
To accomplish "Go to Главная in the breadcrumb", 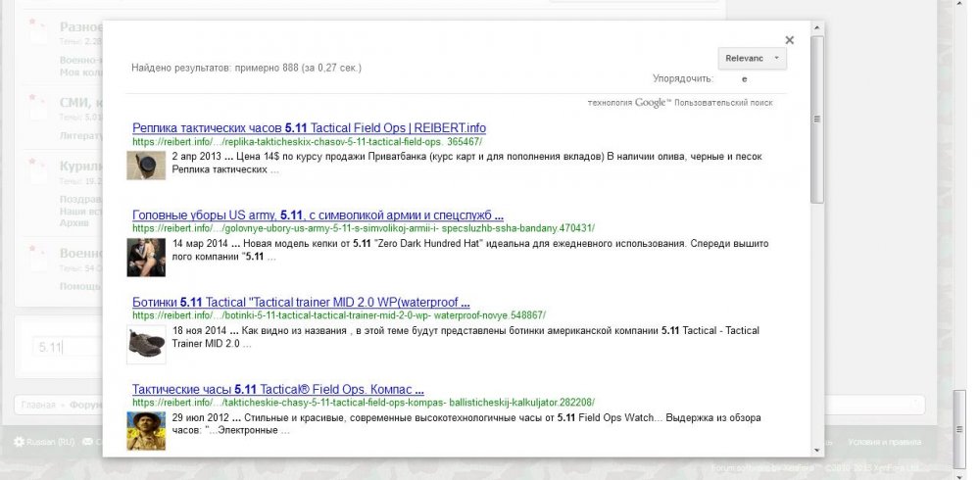I will [x=39, y=405].
